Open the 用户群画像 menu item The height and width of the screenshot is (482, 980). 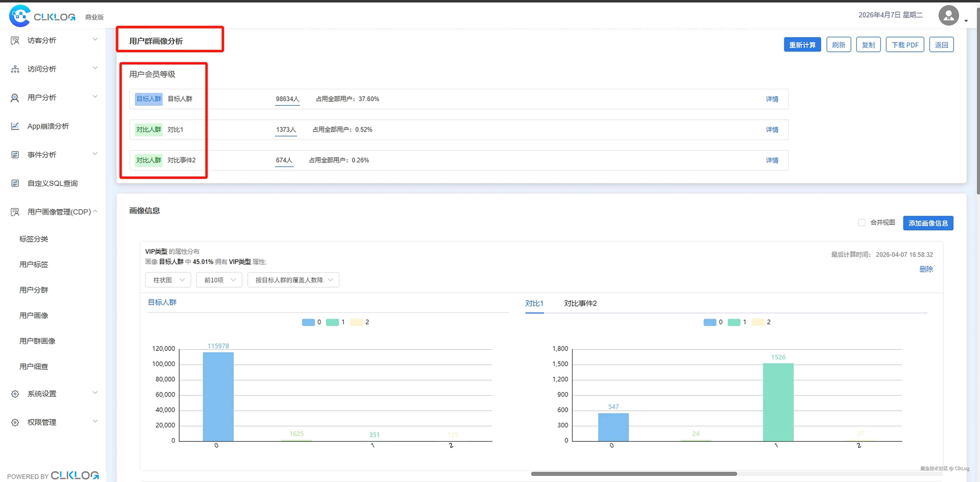(x=37, y=341)
